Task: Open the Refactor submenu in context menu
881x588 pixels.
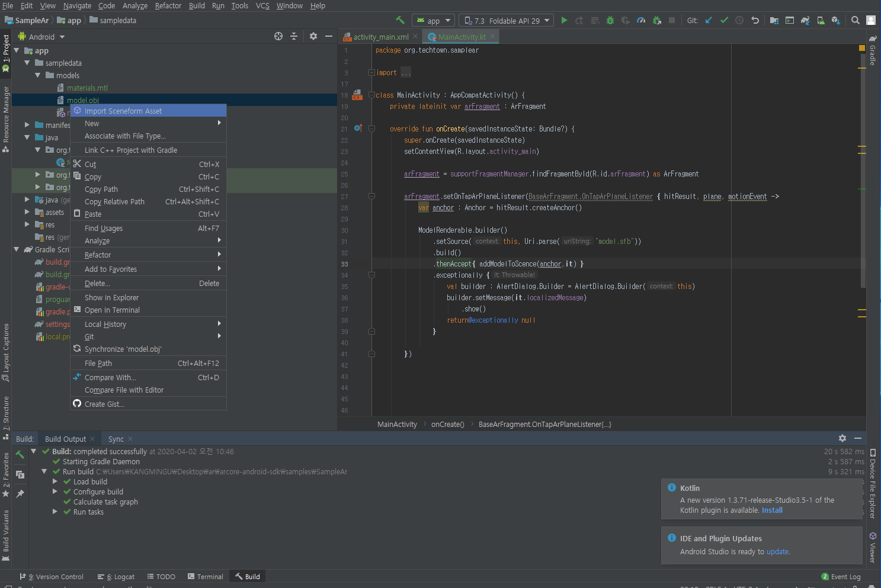Action: 148,255
